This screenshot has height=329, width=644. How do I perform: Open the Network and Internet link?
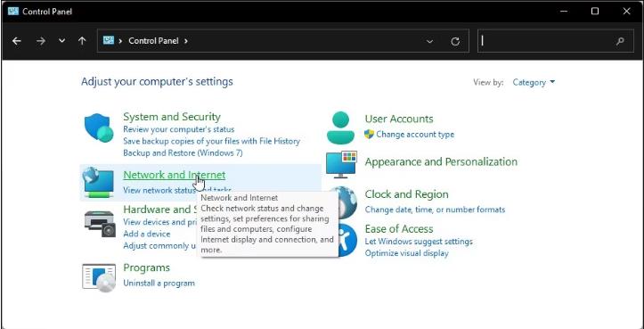pyautogui.click(x=175, y=175)
